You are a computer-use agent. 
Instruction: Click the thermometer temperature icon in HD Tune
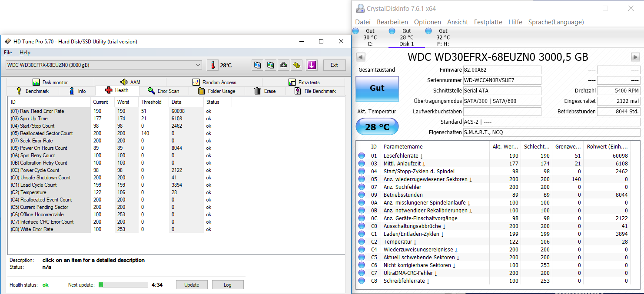click(x=212, y=65)
